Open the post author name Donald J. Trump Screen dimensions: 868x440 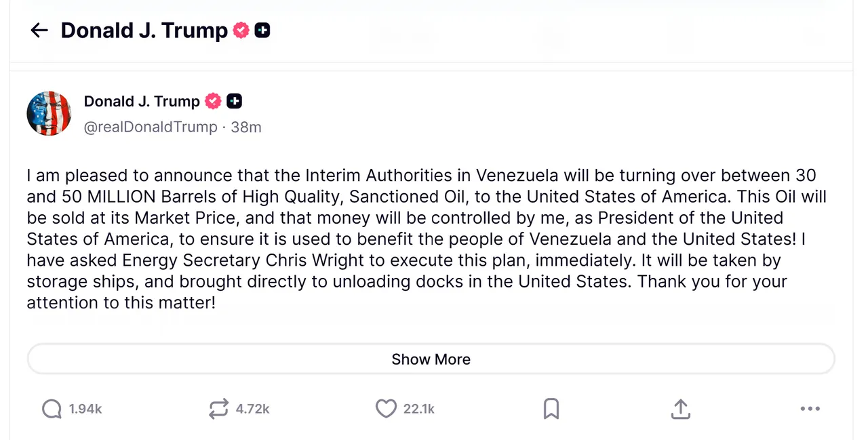pyautogui.click(x=142, y=102)
